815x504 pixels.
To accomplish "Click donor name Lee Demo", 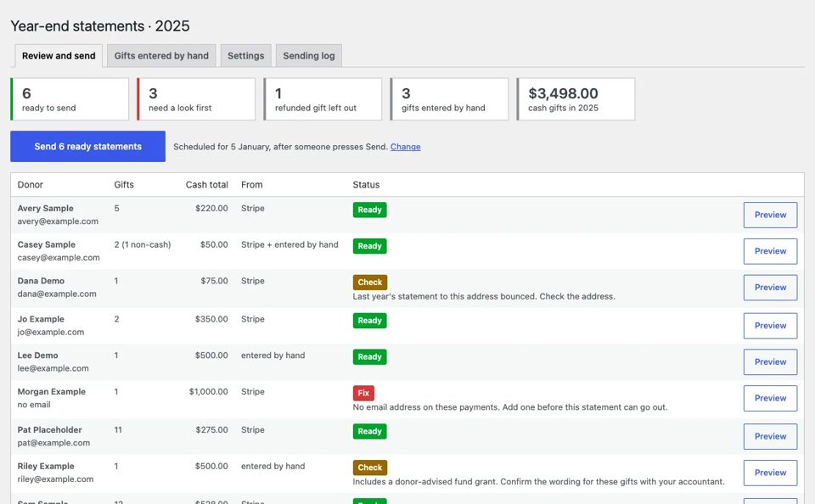I will tap(37, 356).
